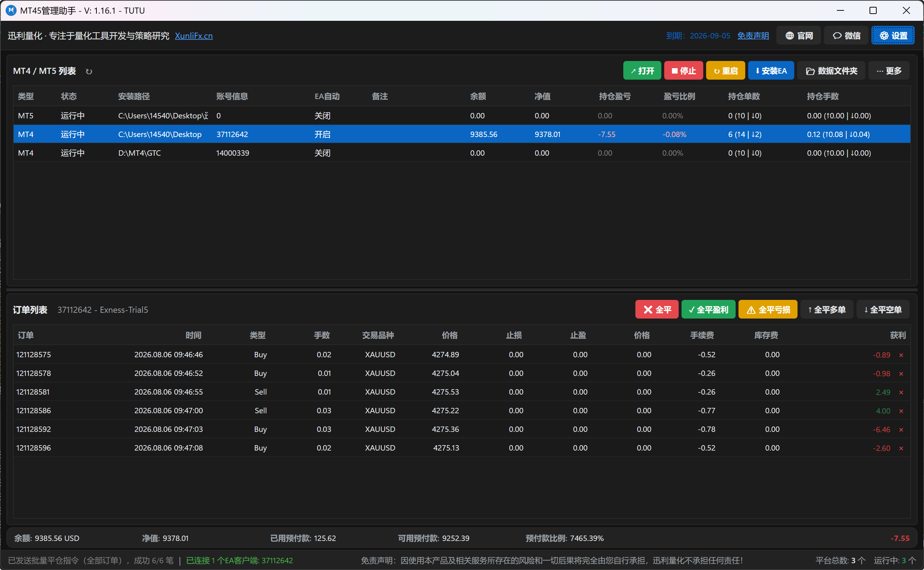Select the MT4 row with path D:\MT4\GTC
The height and width of the screenshot is (570, 924).
click(462, 153)
